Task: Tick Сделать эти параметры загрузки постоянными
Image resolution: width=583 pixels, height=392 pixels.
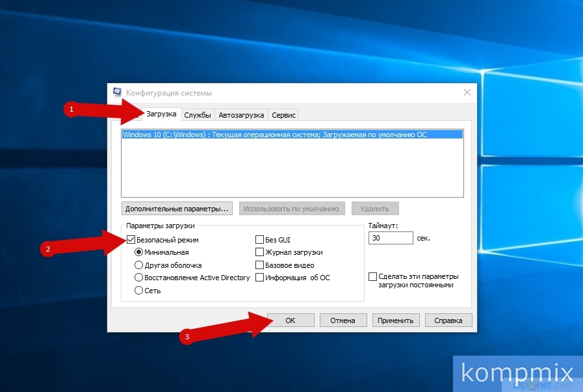Action: coord(372,277)
